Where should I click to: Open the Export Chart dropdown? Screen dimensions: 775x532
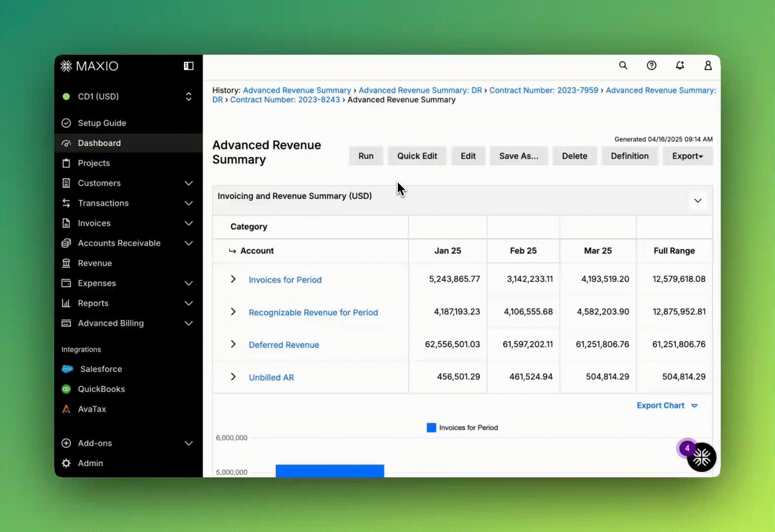[667, 405]
